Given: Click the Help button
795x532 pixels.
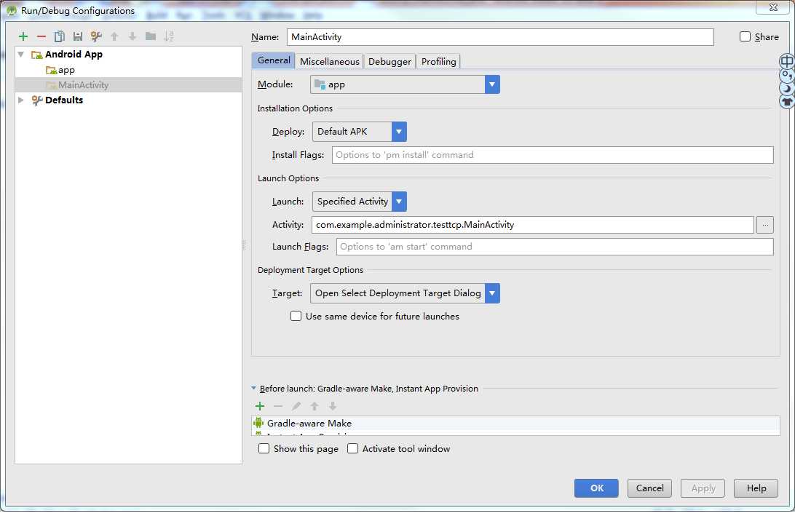Looking at the screenshot, I should [756, 488].
